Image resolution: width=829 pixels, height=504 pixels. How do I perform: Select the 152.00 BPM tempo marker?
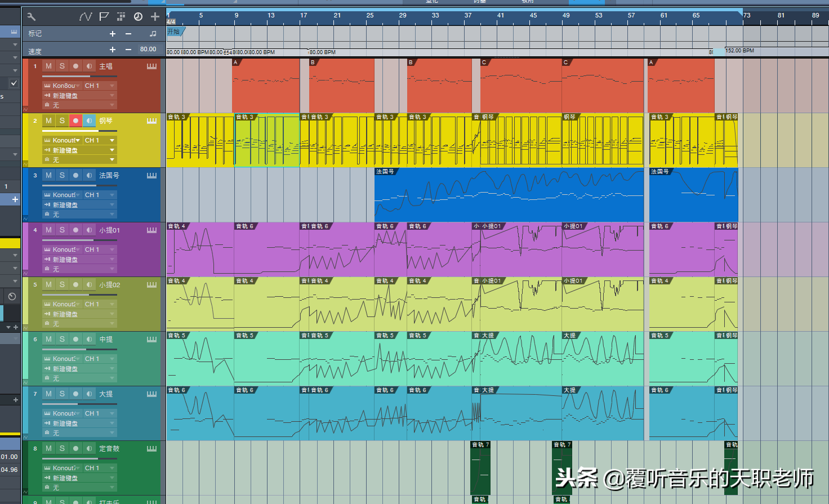pos(740,51)
